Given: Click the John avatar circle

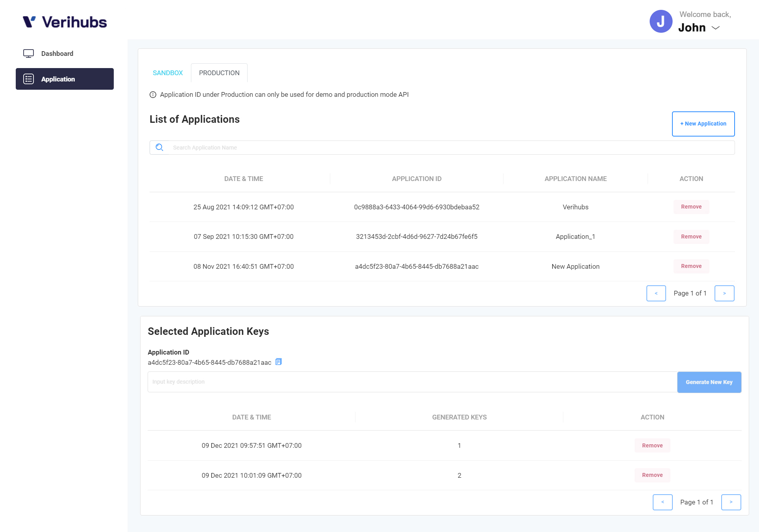Looking at the screenshot, I should (661, 22).
